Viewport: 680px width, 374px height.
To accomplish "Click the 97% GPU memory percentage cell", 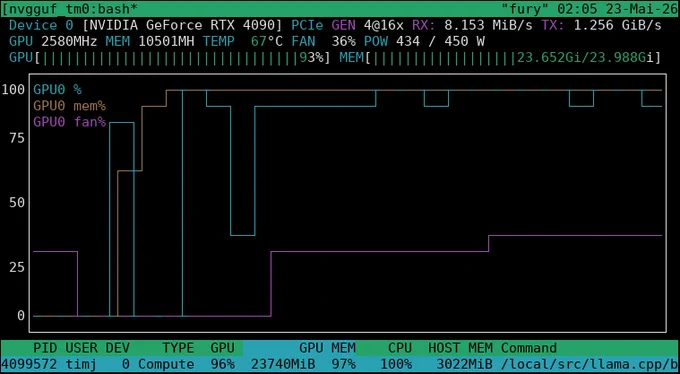I will tap(343, 364).
